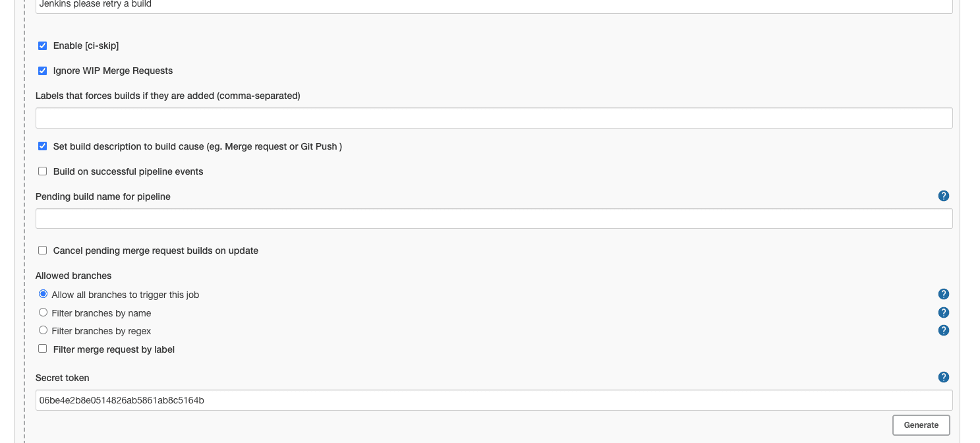980x443 pixels.
Task: Disable the Enable [ci-skip] checkbox
Action: pyautogui.click(x=43, y=45)
